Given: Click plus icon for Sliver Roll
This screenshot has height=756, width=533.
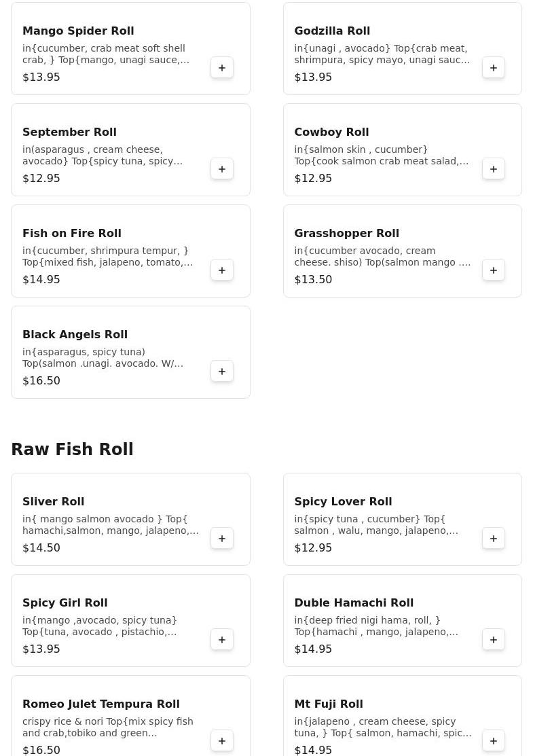Looking at the screenshot, I should [222, 539].
